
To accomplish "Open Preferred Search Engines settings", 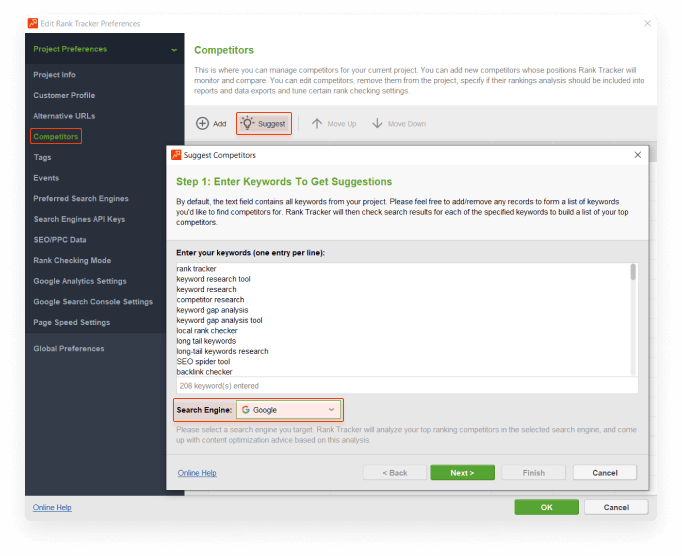I will click(x=81, y=198).
